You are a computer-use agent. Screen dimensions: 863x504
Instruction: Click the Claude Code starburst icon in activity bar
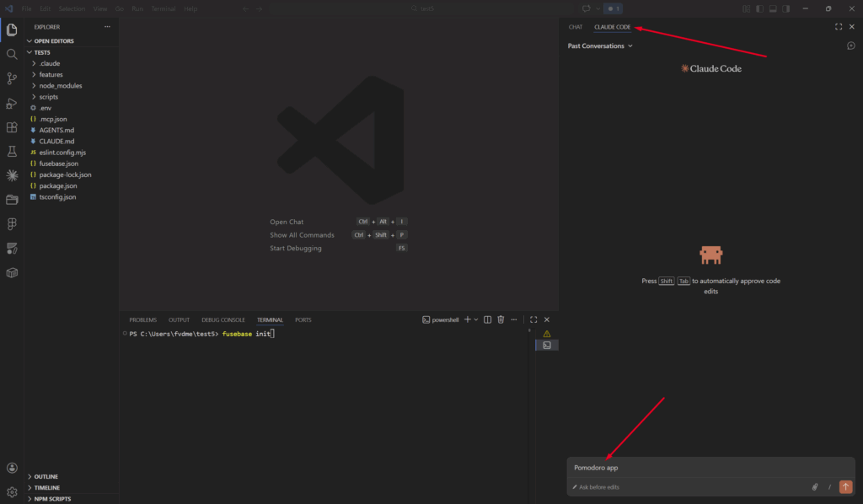[12, 175]
